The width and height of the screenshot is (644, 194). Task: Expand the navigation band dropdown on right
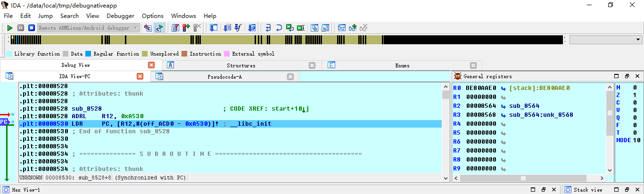639,40
